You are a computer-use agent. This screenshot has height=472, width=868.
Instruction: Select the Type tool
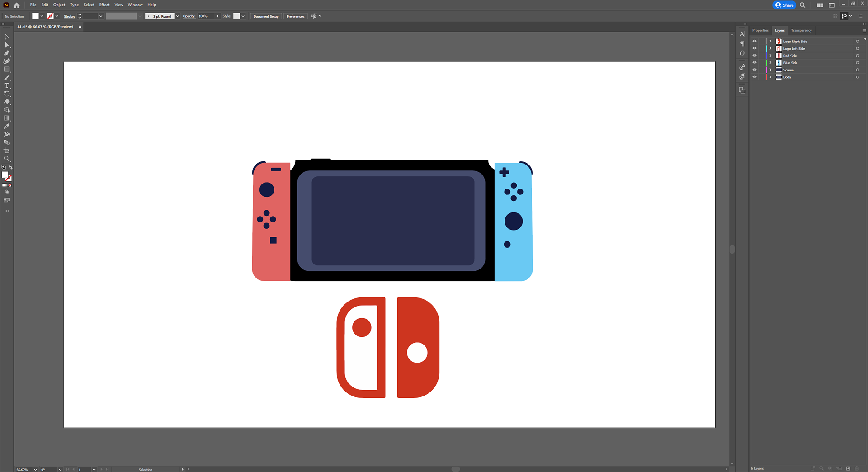(7, 86)
